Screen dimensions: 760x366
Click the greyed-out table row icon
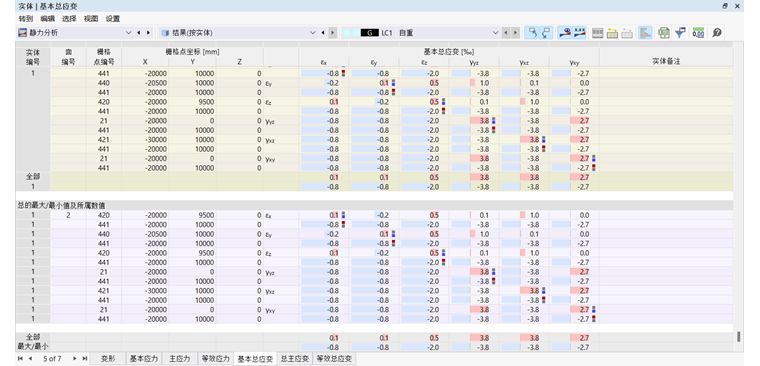627,33
